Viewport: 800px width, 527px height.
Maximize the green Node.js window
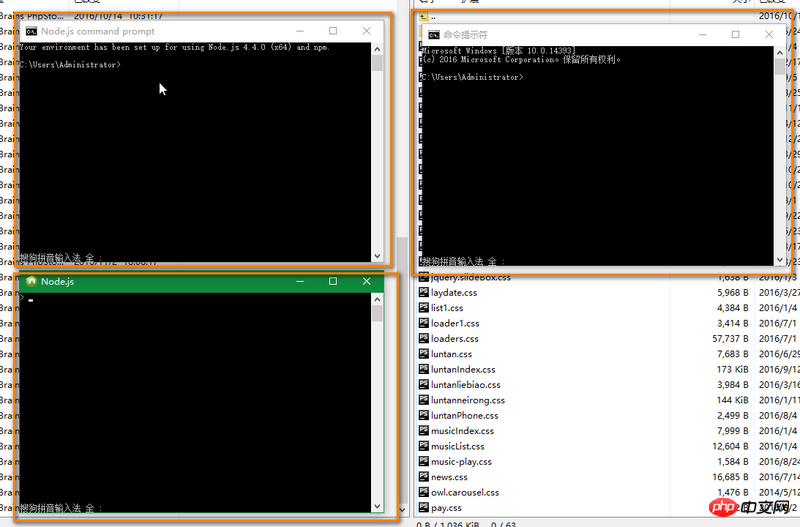[x=333, y=281]
